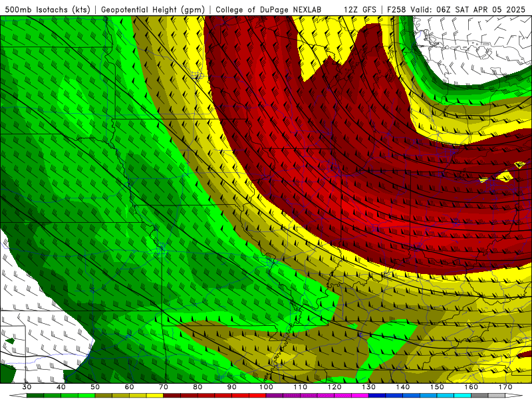532x399 pixels.
Task: Pick the bright red swatch ending at 100
Action: coord(257,395)
